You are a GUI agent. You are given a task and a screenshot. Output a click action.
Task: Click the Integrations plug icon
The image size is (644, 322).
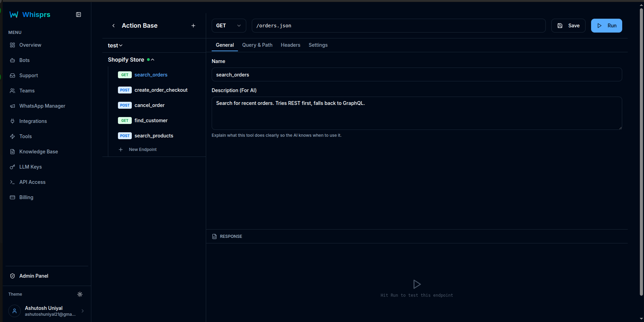point(12,121)
